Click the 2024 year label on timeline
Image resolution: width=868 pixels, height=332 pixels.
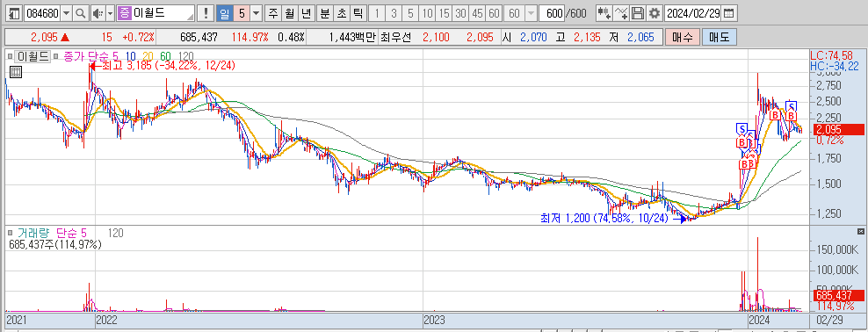(x=758, y=320)
